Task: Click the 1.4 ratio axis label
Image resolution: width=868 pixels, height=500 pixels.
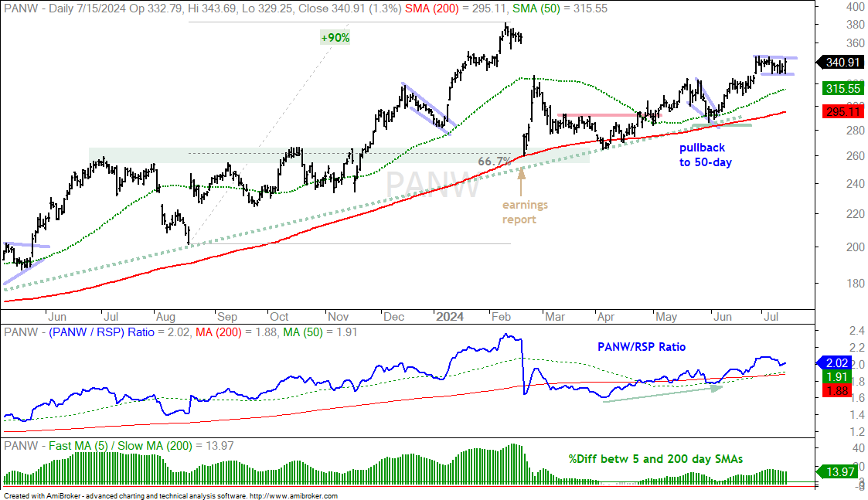Action: [x=857, y=415]
